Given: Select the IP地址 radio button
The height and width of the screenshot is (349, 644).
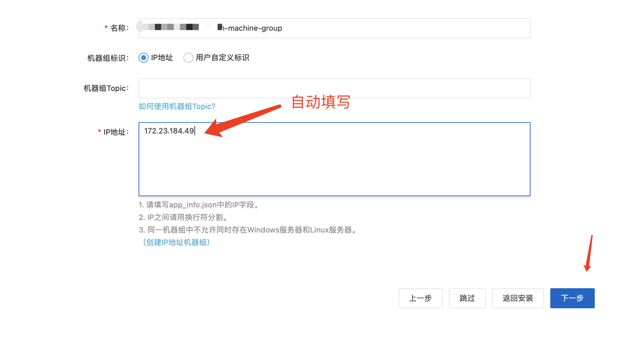Looking at the screenshot, I should pyautogui.click(x=143, y=58).
